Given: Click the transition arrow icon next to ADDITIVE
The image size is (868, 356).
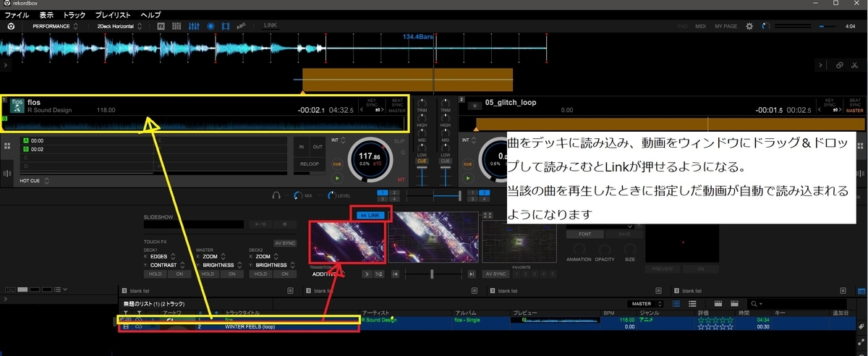Looking at the screenshot, I should pos(367,274).
